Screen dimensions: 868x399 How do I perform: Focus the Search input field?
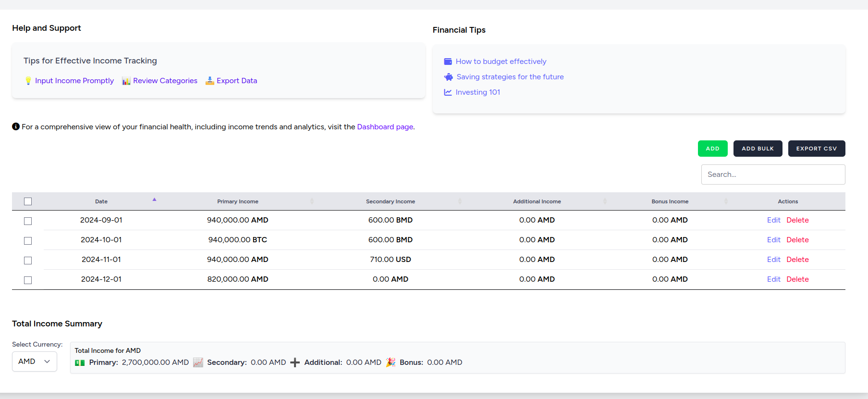[x=773, y=175]
